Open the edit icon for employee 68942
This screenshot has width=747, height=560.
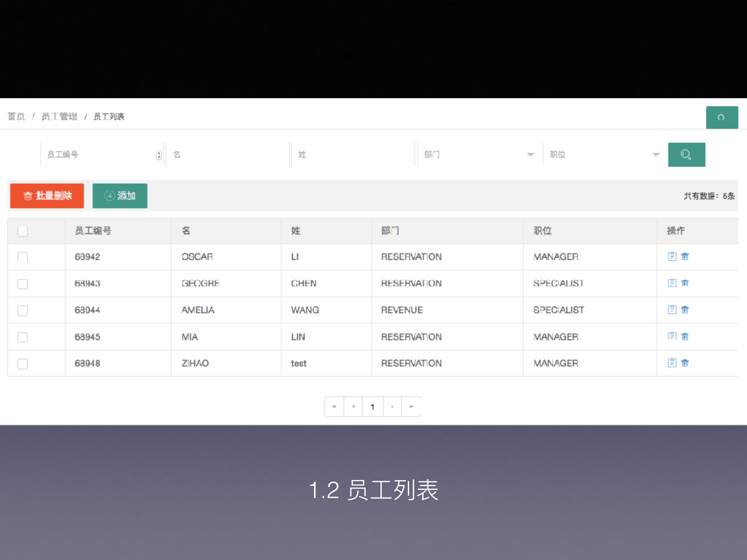pos(672,256)
